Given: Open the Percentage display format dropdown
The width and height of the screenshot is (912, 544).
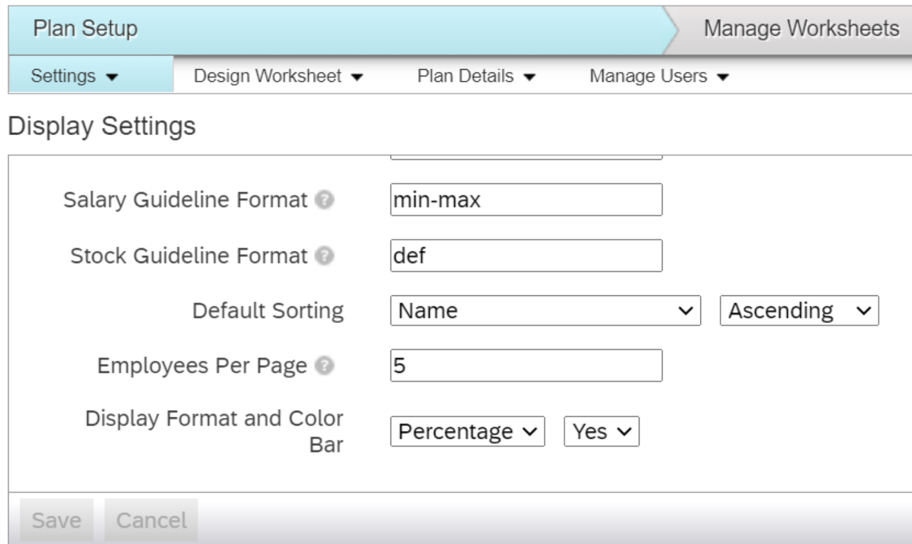Looking at the screenshot, I should pos(468,432).
